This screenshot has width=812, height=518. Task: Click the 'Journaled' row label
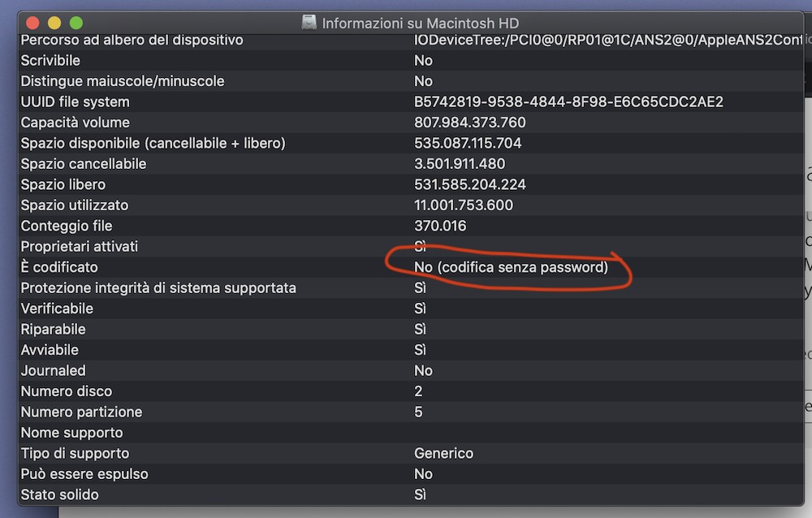point(53,370)
